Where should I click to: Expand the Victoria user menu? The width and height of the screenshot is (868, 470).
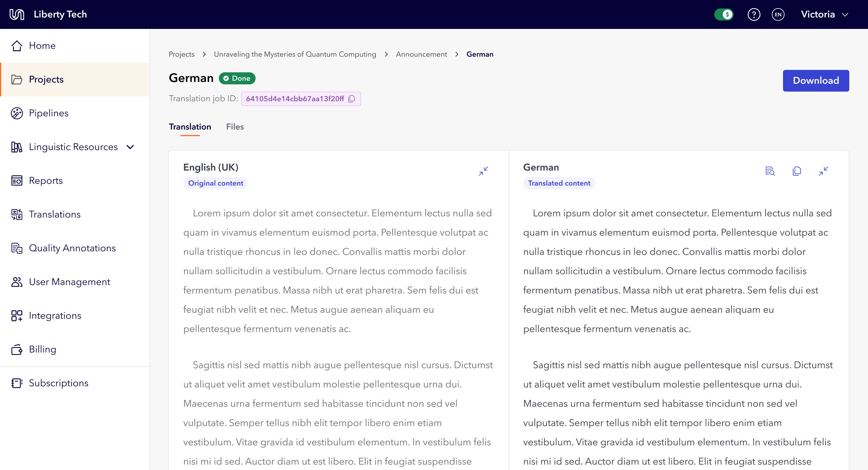click(x=824, y=14)
